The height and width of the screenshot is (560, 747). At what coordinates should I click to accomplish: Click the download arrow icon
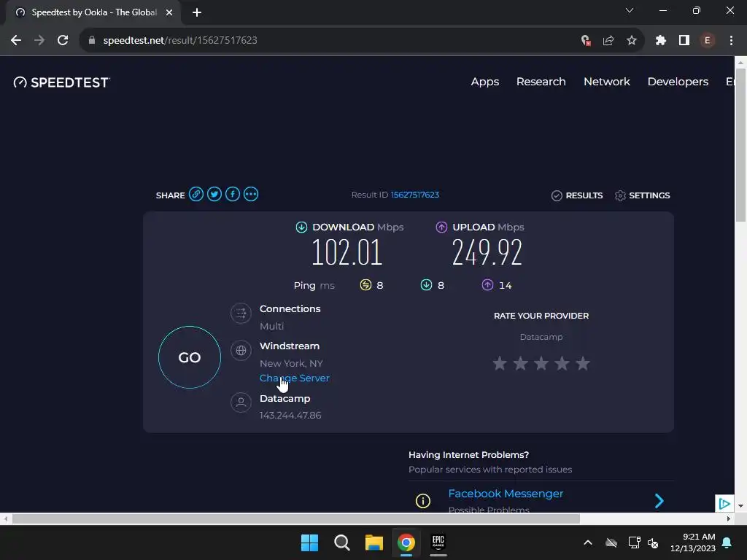pyautogui.click(x=301, y=227)
